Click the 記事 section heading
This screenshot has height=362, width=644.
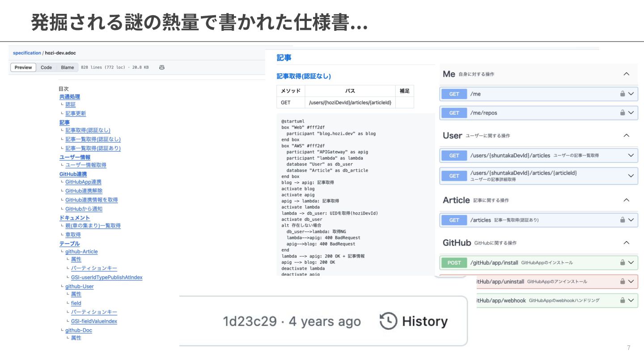click(x=284, y=58)
